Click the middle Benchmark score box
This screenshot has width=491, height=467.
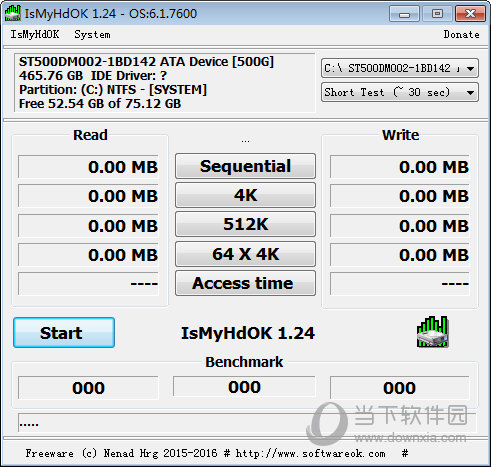244,387
